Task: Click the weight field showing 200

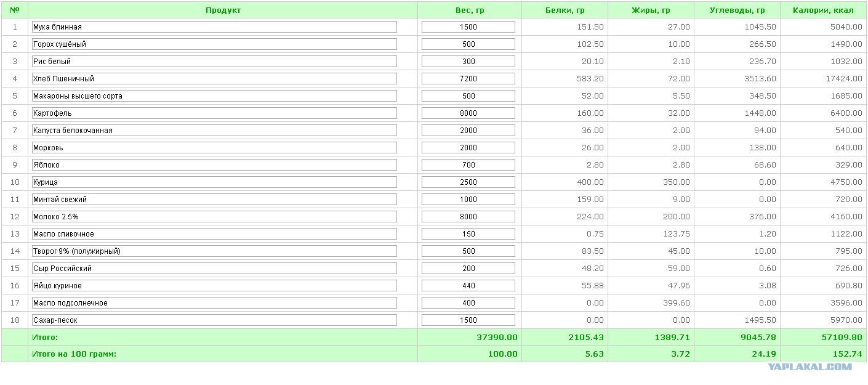Action: click(x=468, y=269)
